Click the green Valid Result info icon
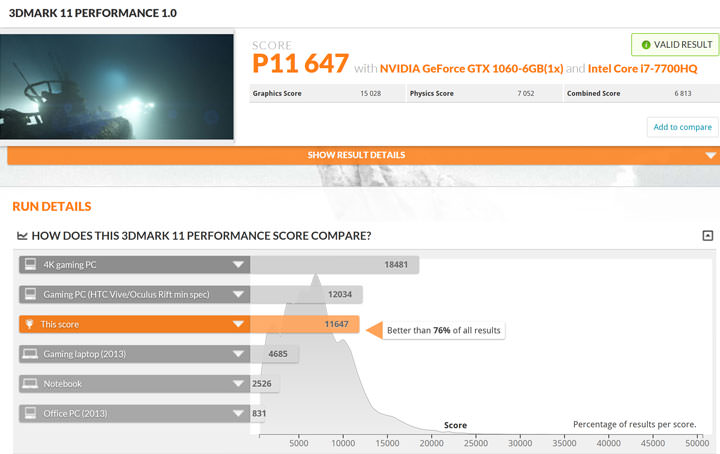 646,45
